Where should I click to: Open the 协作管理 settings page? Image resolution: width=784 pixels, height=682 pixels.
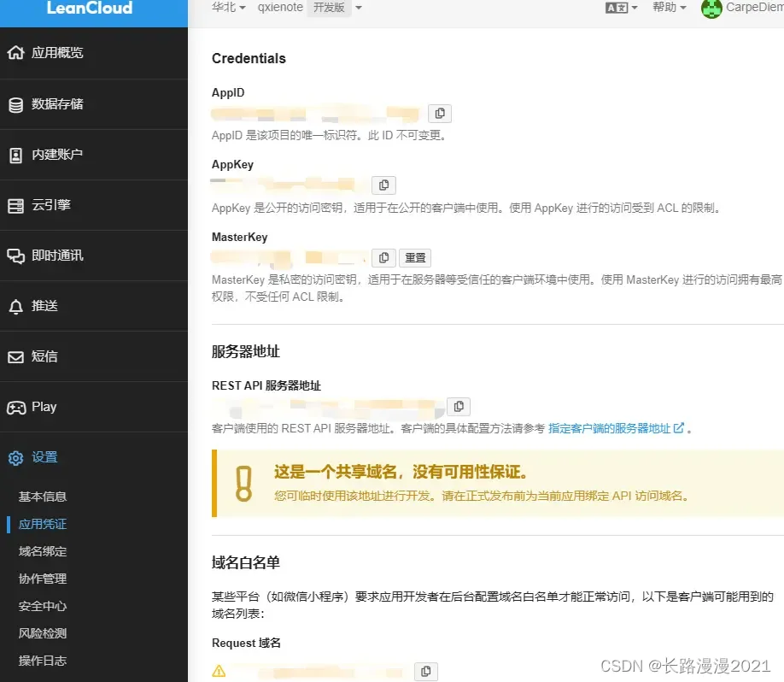[x=43, y=579]
